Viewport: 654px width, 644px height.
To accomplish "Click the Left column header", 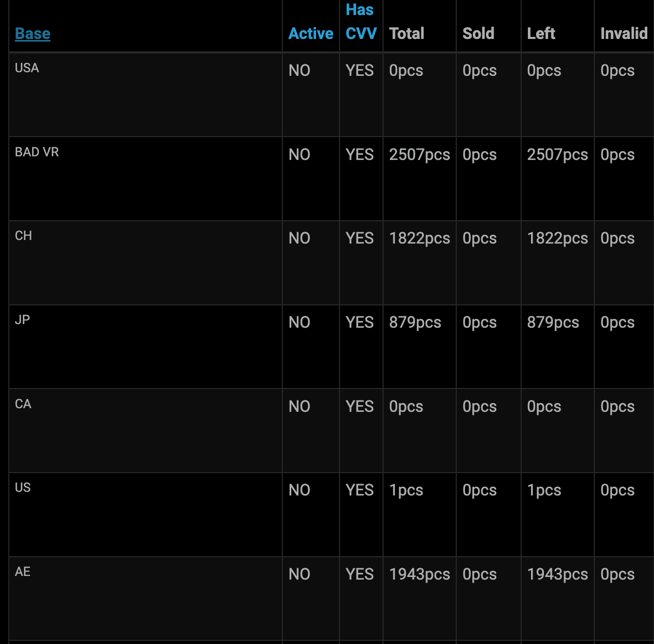I will point(541,34).
